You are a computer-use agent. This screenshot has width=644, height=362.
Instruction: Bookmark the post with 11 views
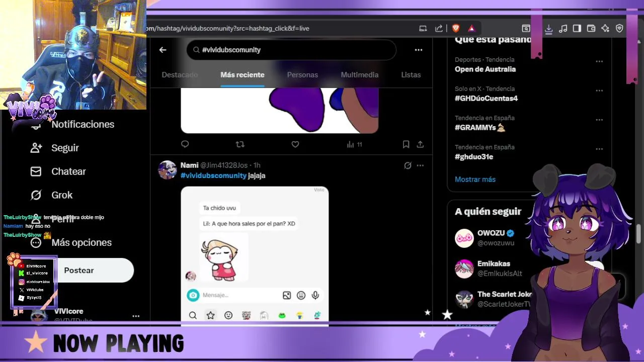406,144
